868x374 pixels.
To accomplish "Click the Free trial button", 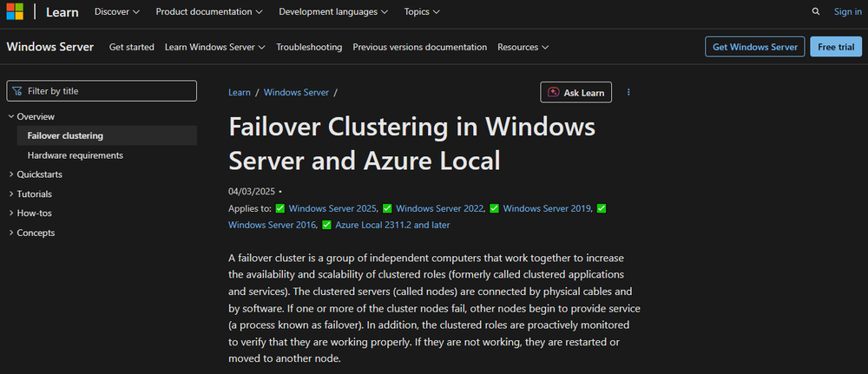I will (x=836, y=47).
